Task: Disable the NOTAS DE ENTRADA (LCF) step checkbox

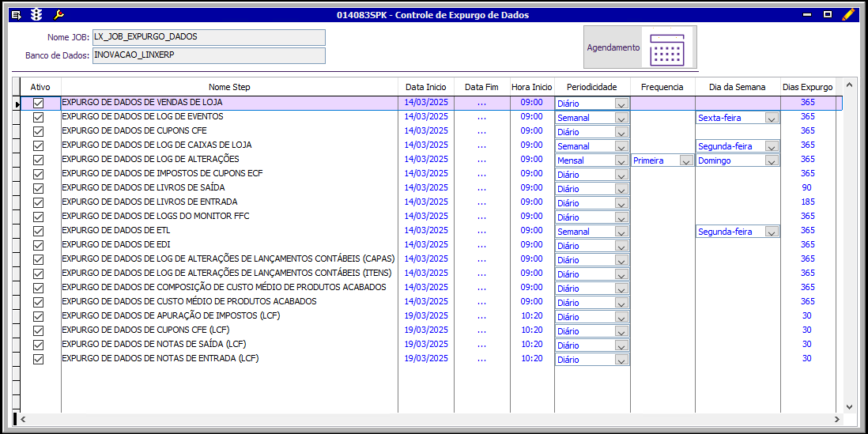Action: coord(38,359)
